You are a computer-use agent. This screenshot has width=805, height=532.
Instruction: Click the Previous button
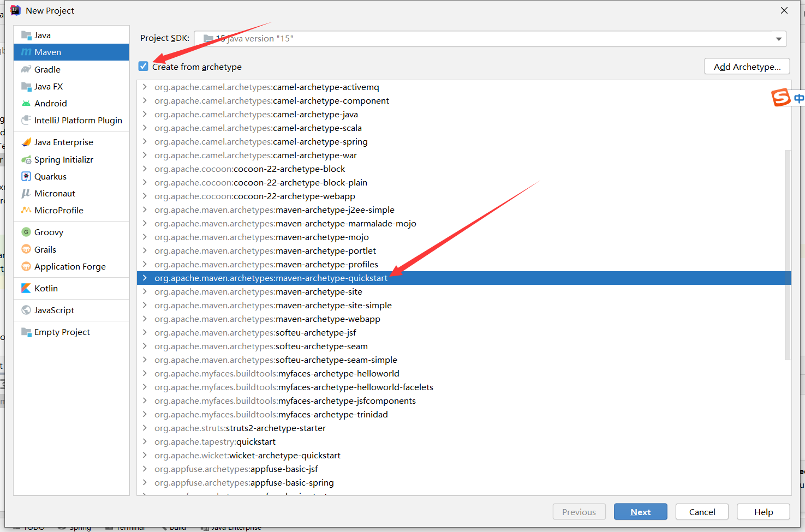579,512
